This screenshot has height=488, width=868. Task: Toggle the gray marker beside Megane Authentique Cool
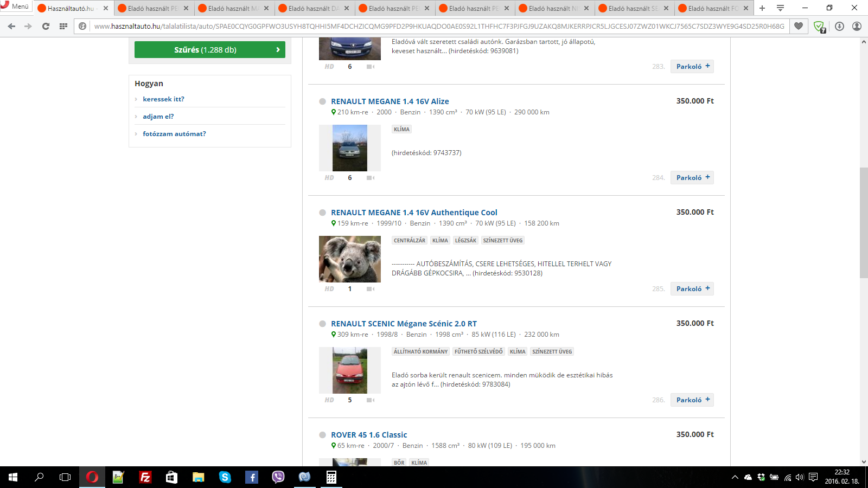pyautogui.click(x=322, y=213)
